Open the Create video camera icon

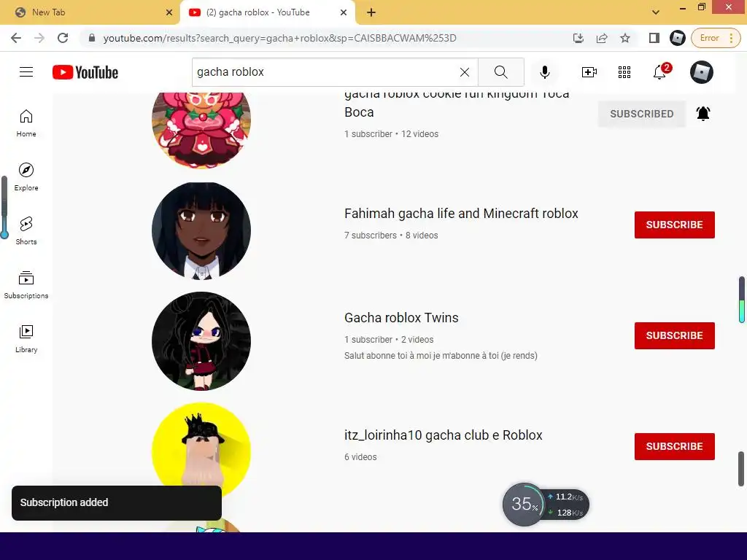(589, 72)
